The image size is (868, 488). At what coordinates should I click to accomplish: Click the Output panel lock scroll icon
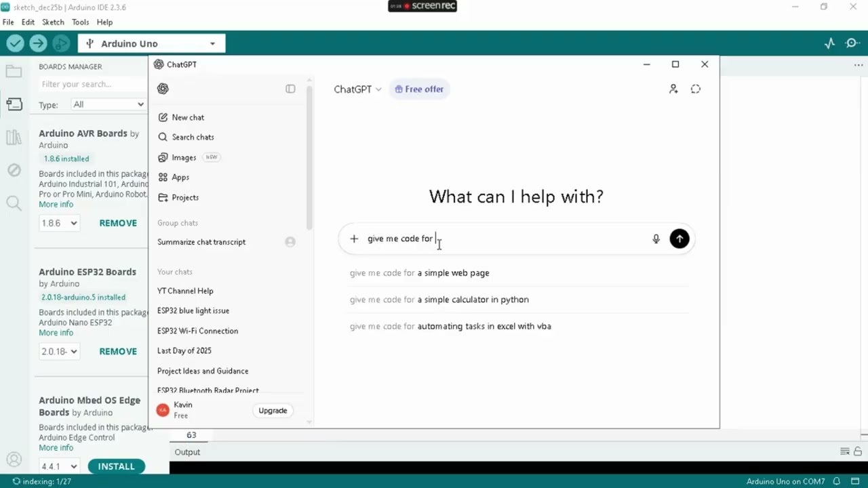pos(858,451)
